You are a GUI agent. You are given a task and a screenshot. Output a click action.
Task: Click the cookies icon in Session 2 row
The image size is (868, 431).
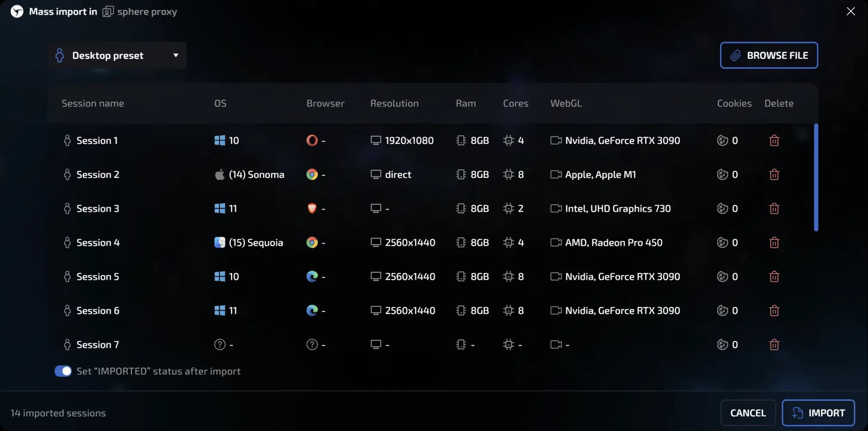722,174
